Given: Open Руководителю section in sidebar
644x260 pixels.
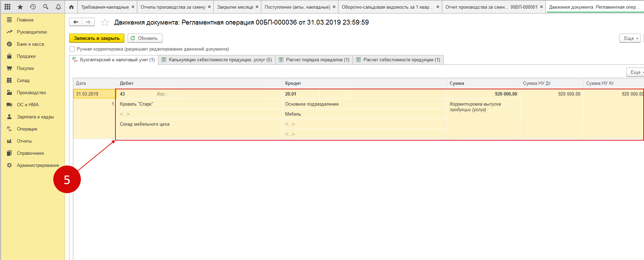Looking at the screenshot, I should pyautogui.click(x=32, y=32).
